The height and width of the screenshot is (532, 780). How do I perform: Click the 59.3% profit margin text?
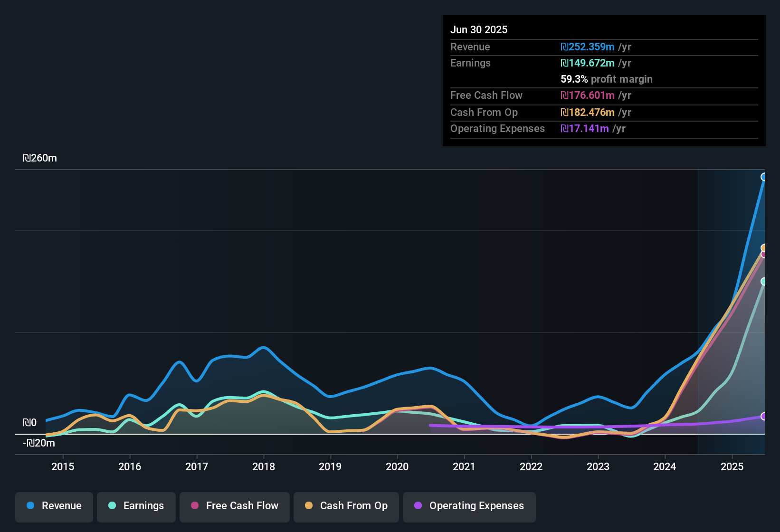coord(606,79)
